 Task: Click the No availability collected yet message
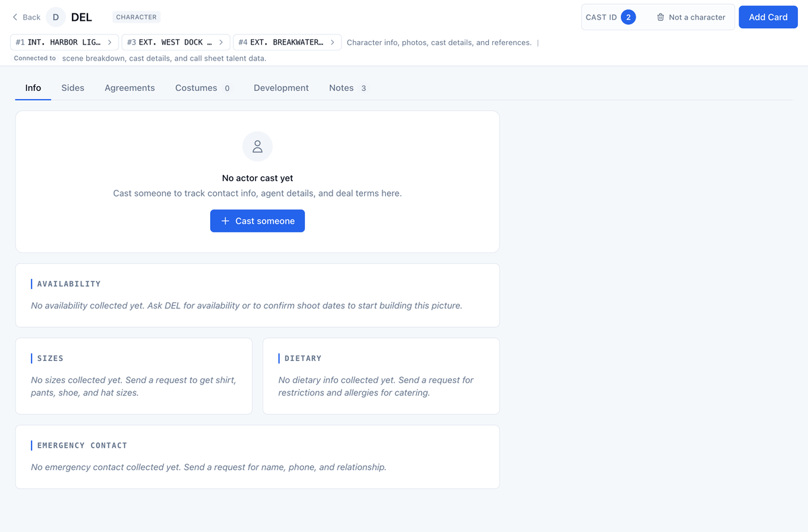(x=246, y=306)
